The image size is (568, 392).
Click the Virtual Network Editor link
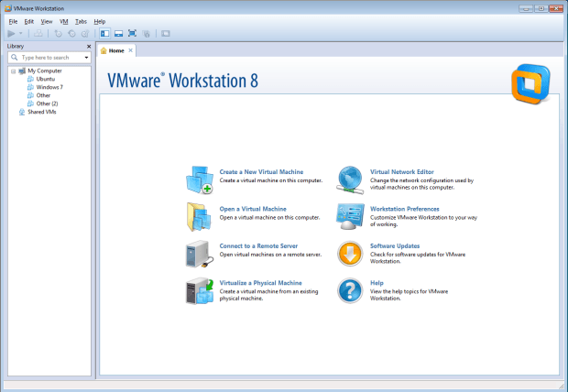click(401, 171)
